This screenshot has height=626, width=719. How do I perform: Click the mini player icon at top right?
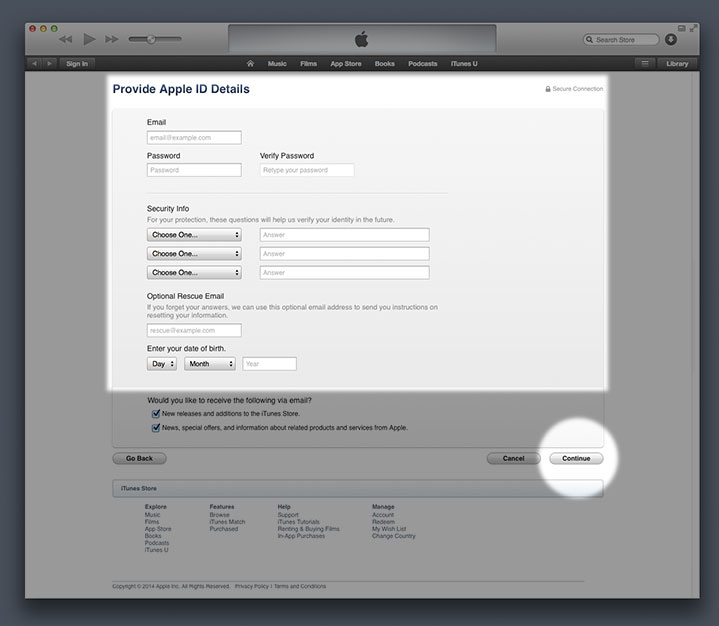[x=681, y=29]
